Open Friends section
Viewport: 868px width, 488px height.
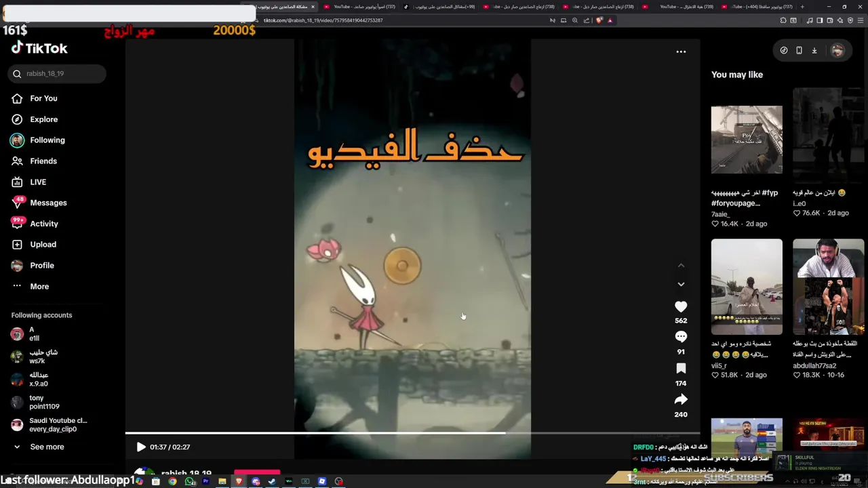click(x=43, y=161)
